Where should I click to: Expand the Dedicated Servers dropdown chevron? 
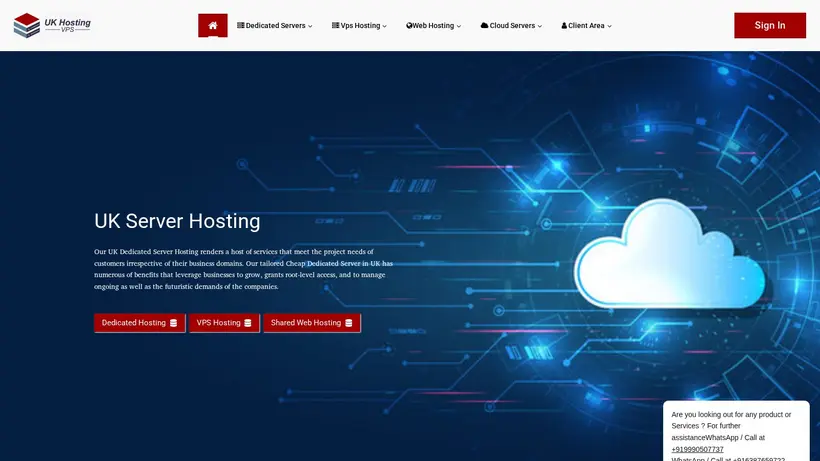tap(310, 26)
